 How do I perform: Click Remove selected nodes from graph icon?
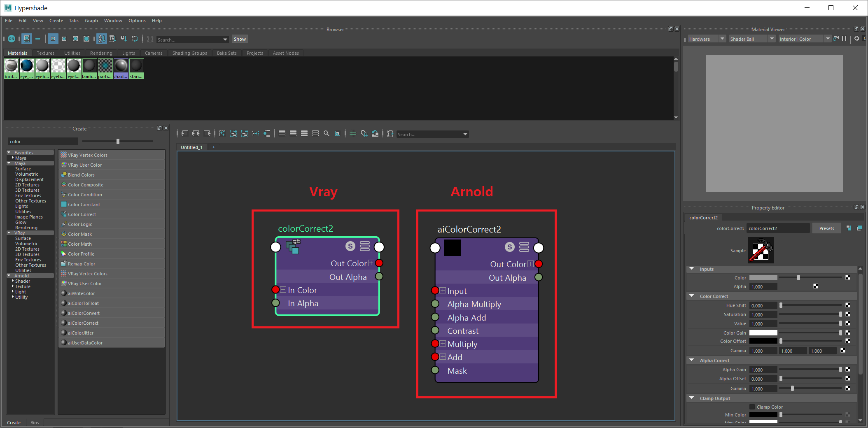click(x=245, y=133)
